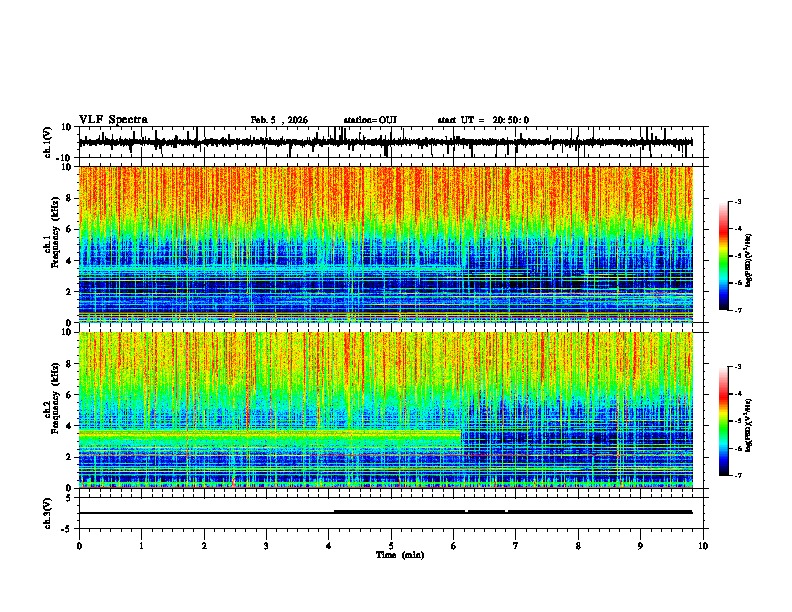Click the time axis tick label "3"

point(266,546)
